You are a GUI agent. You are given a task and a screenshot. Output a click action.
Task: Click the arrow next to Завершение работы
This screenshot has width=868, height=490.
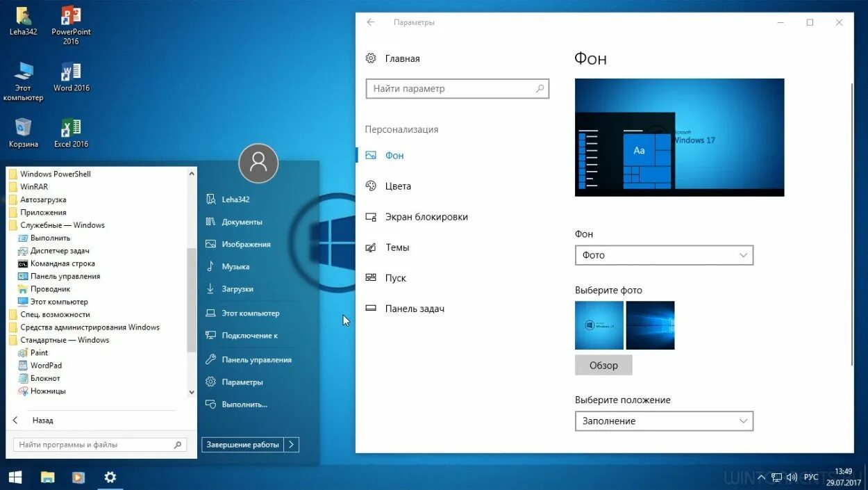[x=292, y=445]
